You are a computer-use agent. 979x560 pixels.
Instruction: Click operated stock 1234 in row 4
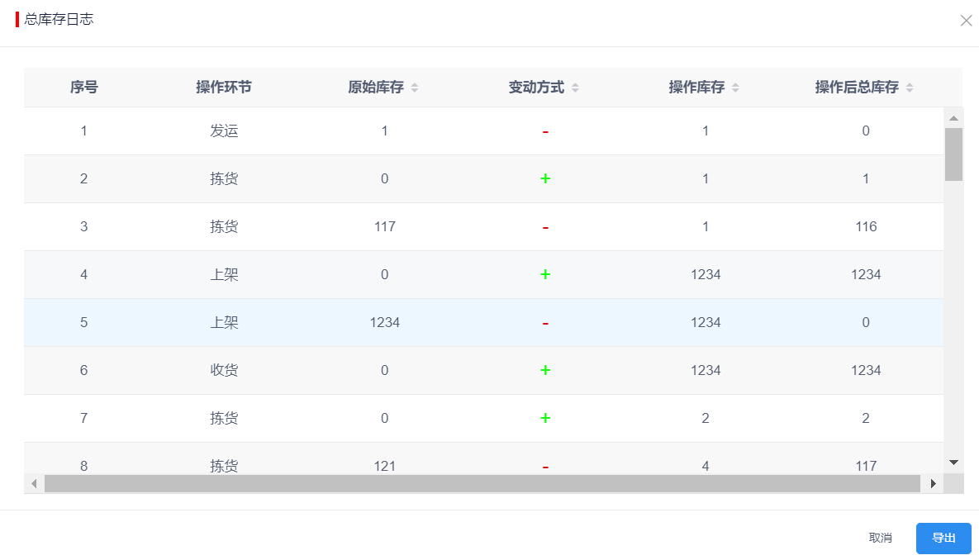[x=706, y=275]
